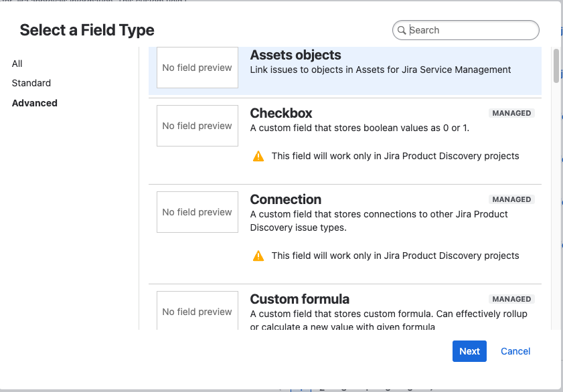Click Connection field description text
This screenshot has height=392, width=563.
379,221
